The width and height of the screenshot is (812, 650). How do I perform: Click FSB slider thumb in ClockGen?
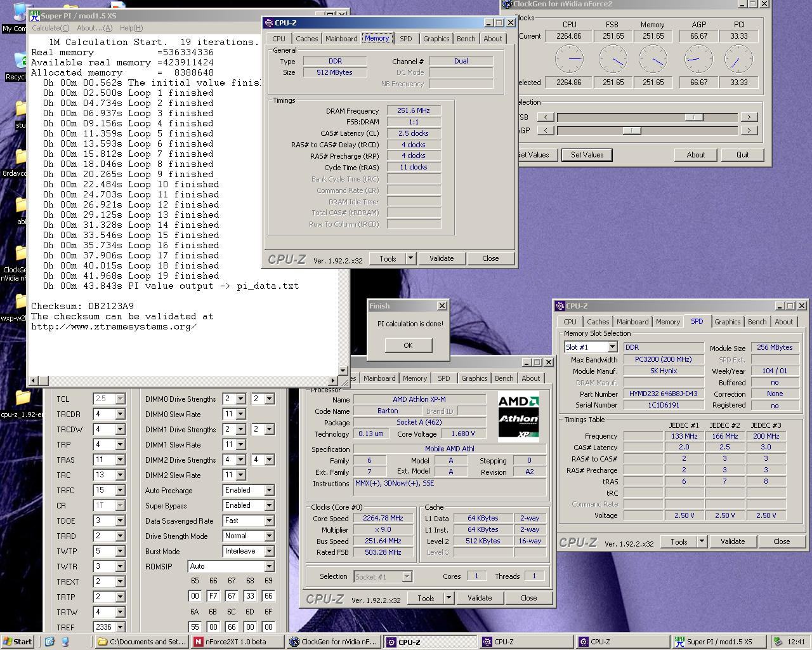(693, 117)
